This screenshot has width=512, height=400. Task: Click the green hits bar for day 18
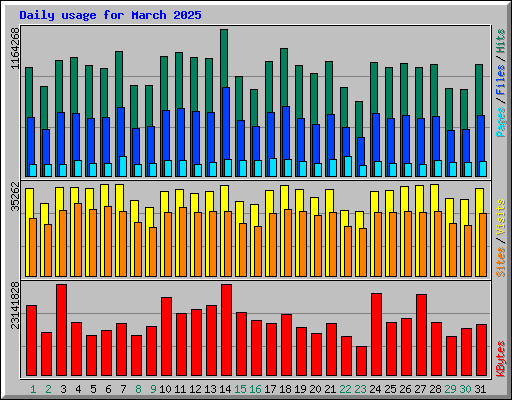click(284, 77)
